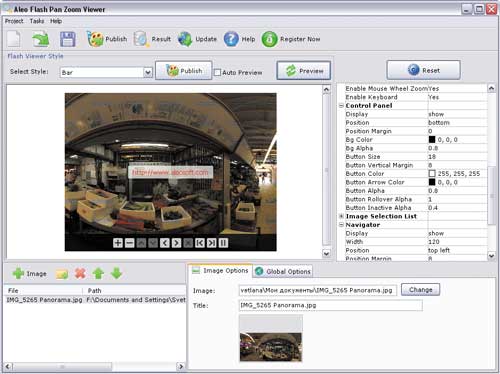Click properties panel scroll down arrow
The image size is (500, 374).
pos(491,256)
